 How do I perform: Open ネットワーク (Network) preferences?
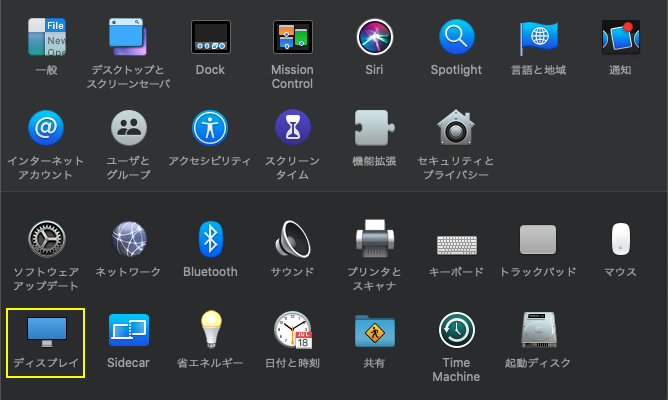coord(129,239)
